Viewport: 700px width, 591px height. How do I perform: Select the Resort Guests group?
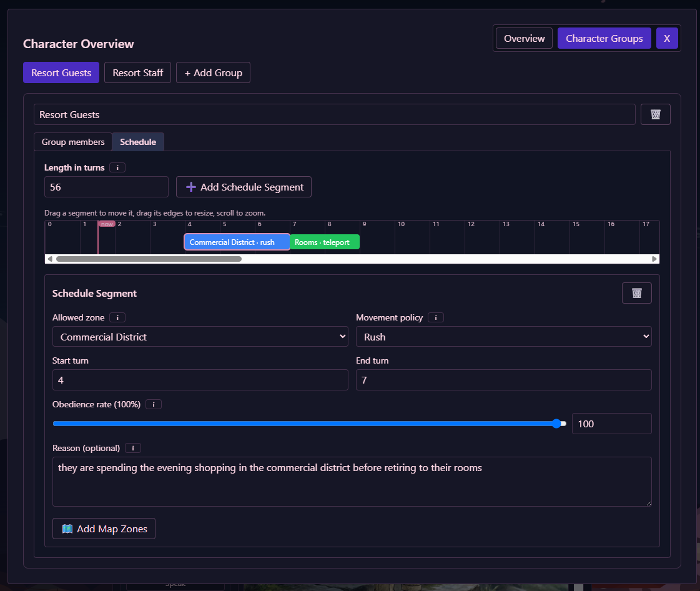click(61, 73)
